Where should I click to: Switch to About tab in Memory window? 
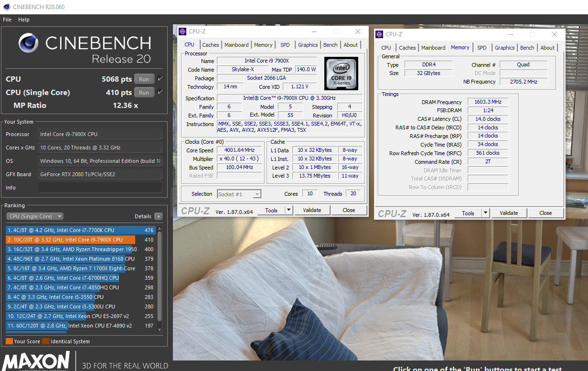[x=547, y=48]
